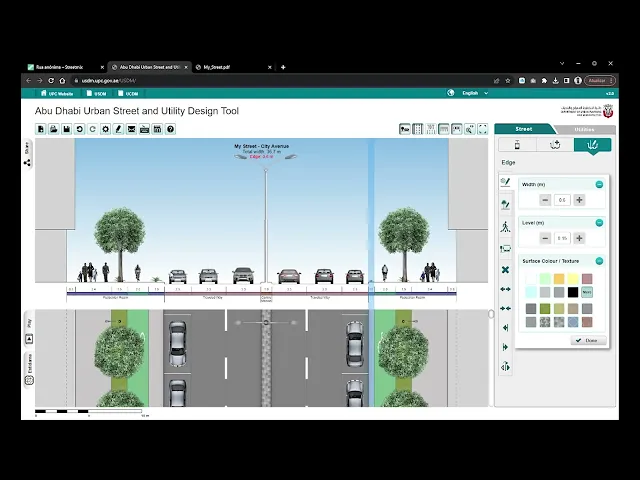The image size is (640, 480).
Task: Switch to the Utilities tab
Action: [x=584, y=129]
